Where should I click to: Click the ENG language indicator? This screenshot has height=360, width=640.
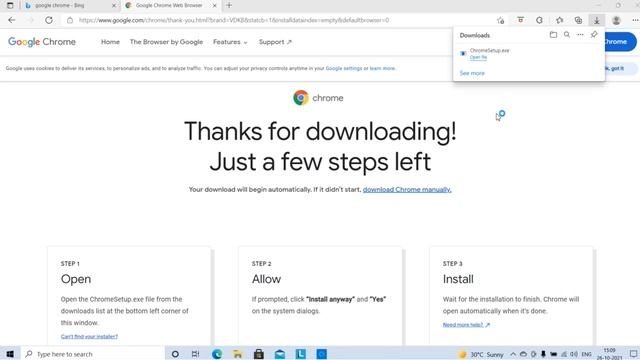point(587,354)
